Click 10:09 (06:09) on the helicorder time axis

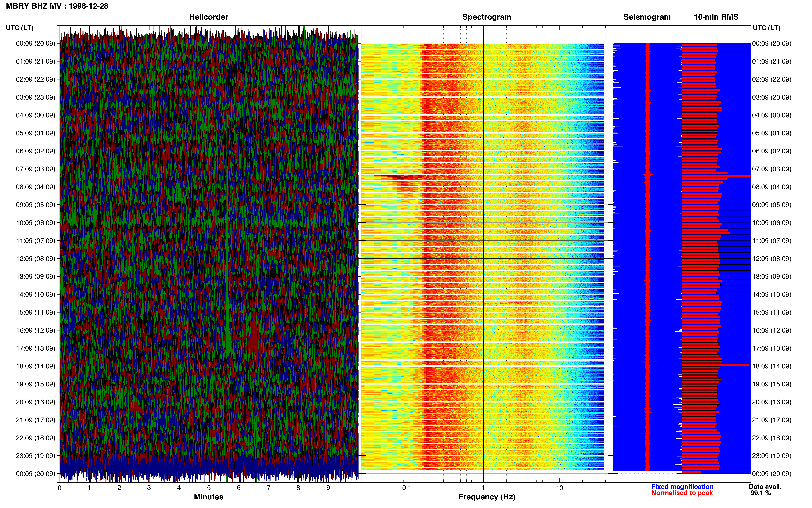[x=36, y=223]
